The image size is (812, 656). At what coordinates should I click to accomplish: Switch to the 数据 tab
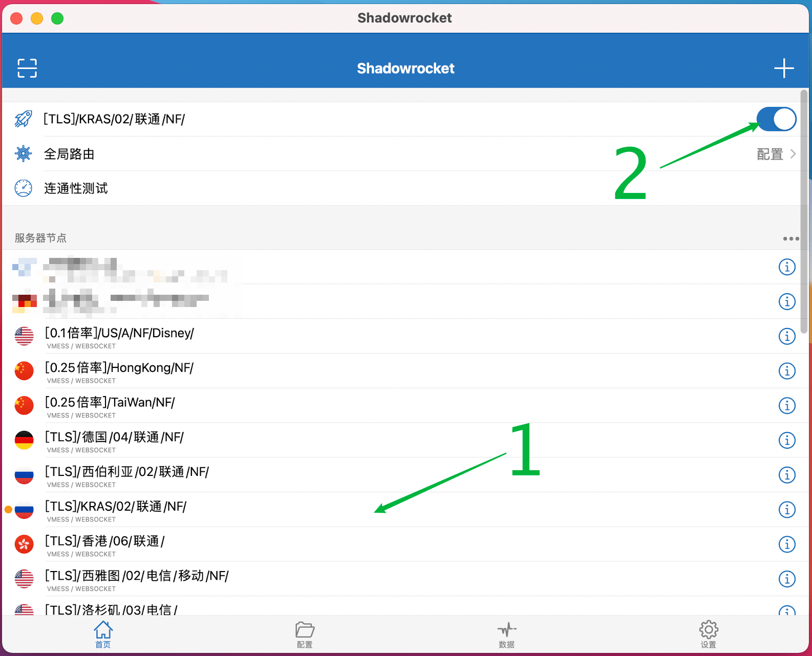tap(506, 635)
